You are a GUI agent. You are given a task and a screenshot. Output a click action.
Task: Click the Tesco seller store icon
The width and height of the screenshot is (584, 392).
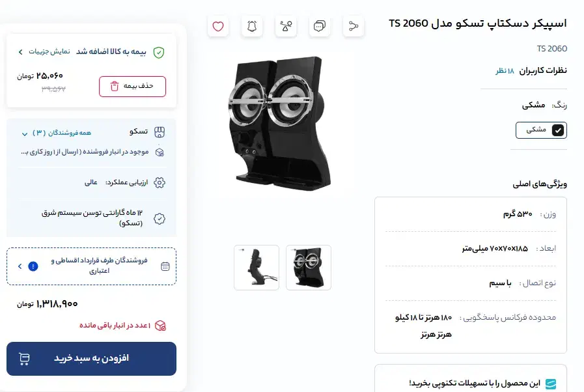[x=160, y=132]
